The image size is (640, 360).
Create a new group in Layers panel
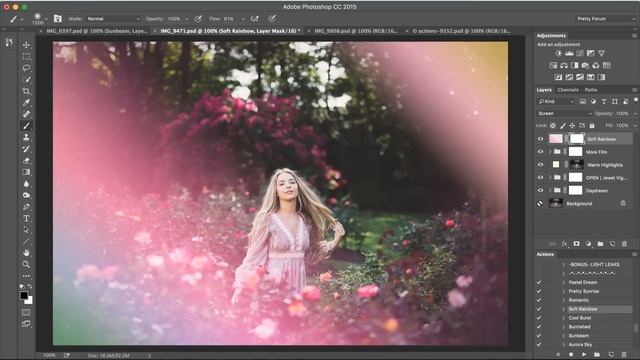point(600,244)
